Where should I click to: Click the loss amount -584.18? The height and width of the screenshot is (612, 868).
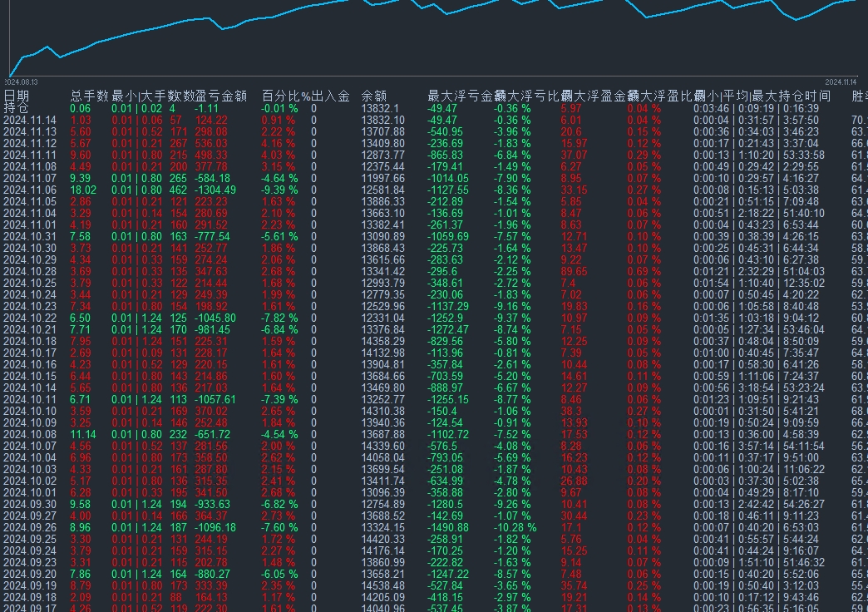click(213, 178)
